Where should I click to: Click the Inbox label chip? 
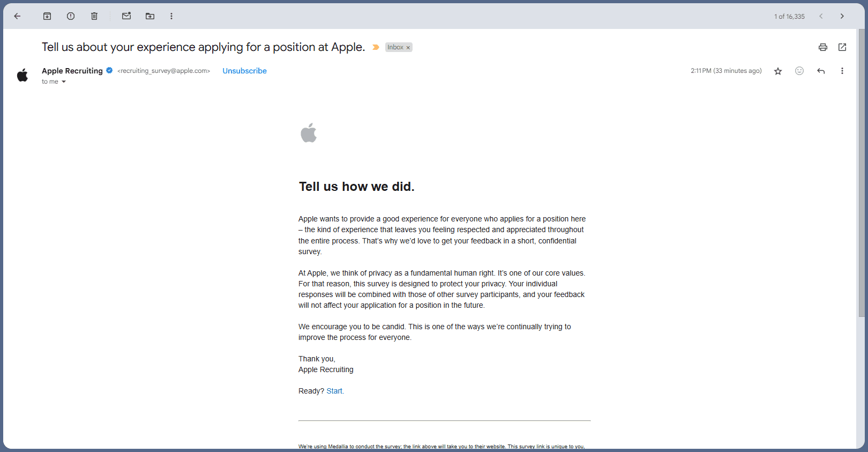(x=395, y=47)
